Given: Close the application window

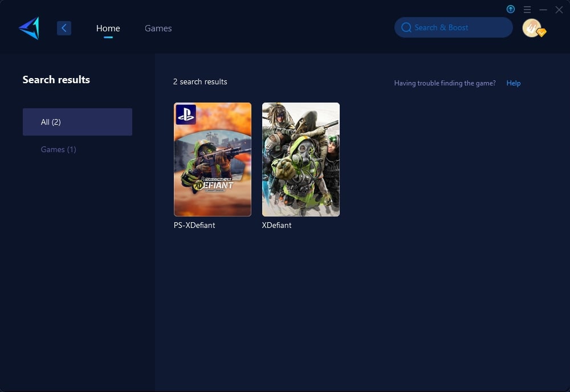Looking at the screenshot, I should click(x=559, y=10).
